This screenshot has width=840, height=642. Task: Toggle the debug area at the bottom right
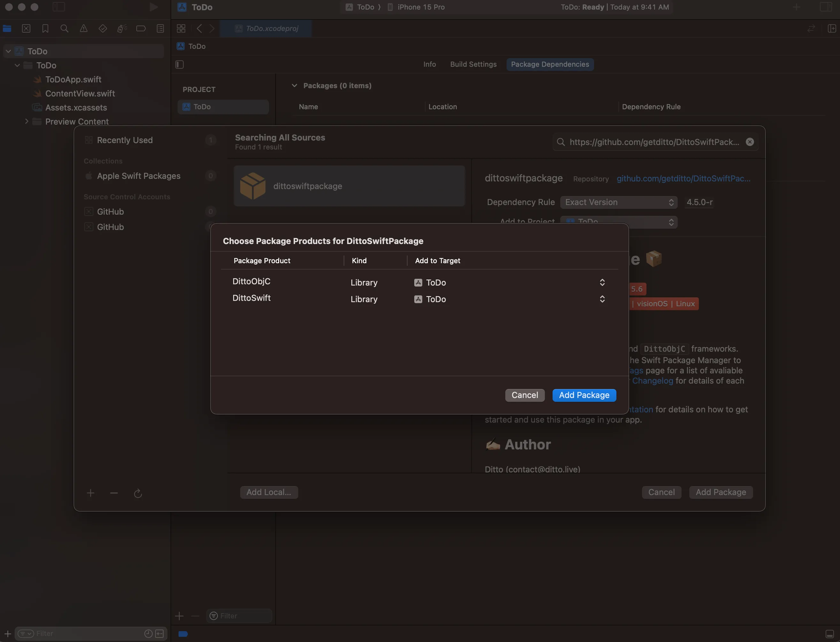pos(830,634)
